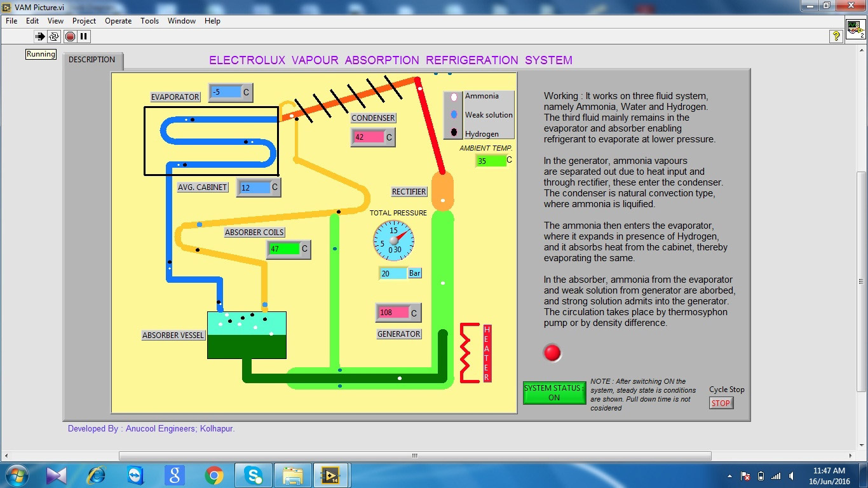Click the vertical scrollbar down arrow
The height and width of the screenshot is (488, 868).
862,446
